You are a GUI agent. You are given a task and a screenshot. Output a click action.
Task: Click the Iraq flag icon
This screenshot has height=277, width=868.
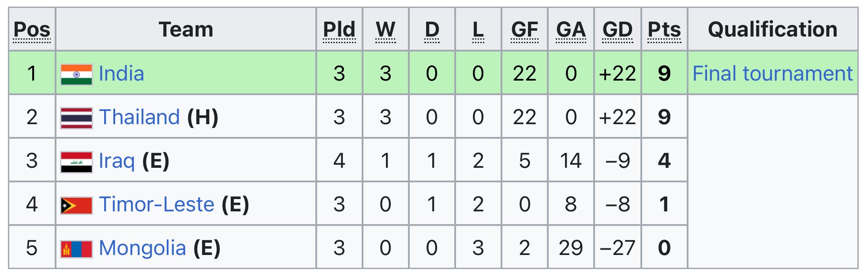coord(76,162)
